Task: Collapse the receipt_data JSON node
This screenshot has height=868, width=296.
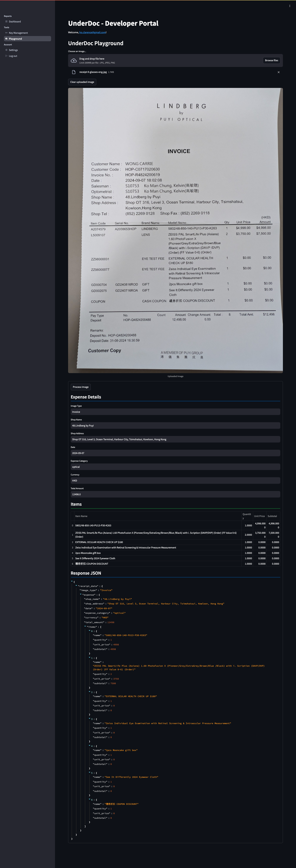Action: (76, 586)
